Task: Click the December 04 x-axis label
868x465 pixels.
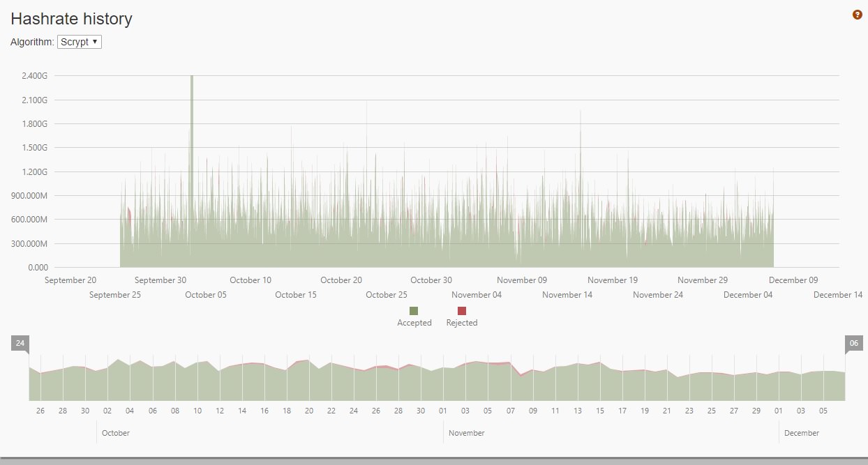Action: coord(748,295)
